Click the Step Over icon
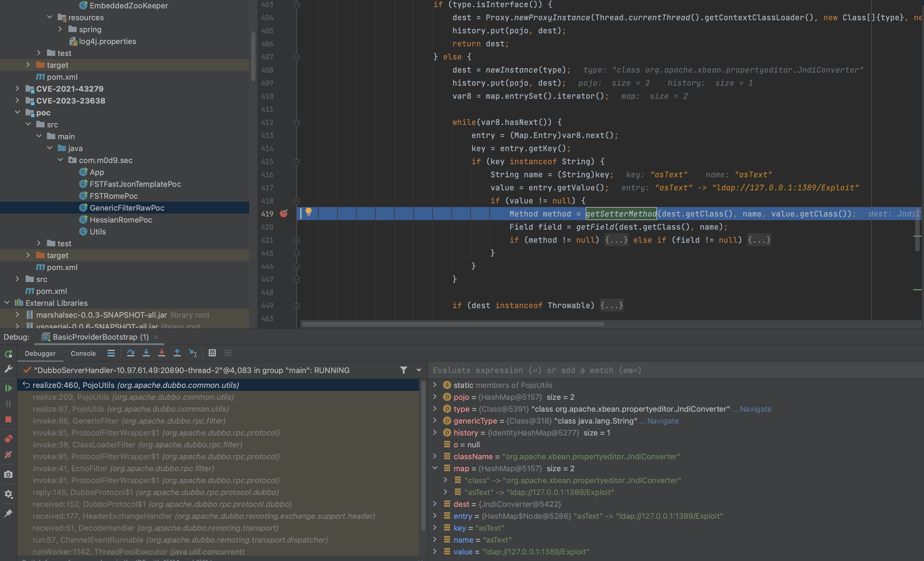Image resolution: width=924 pixels, height=561 pixels. tap(131, 353)
